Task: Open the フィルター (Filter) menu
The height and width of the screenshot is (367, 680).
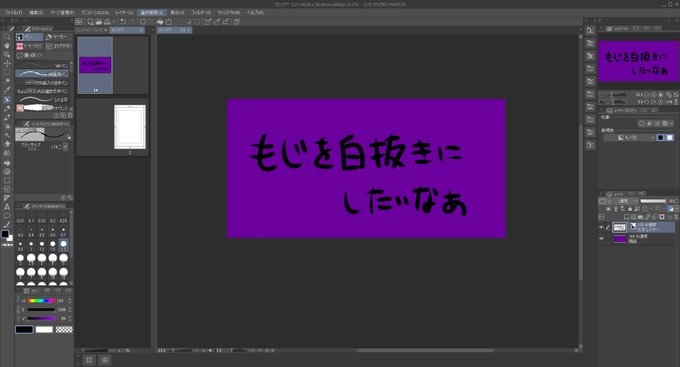Action: 201,13
